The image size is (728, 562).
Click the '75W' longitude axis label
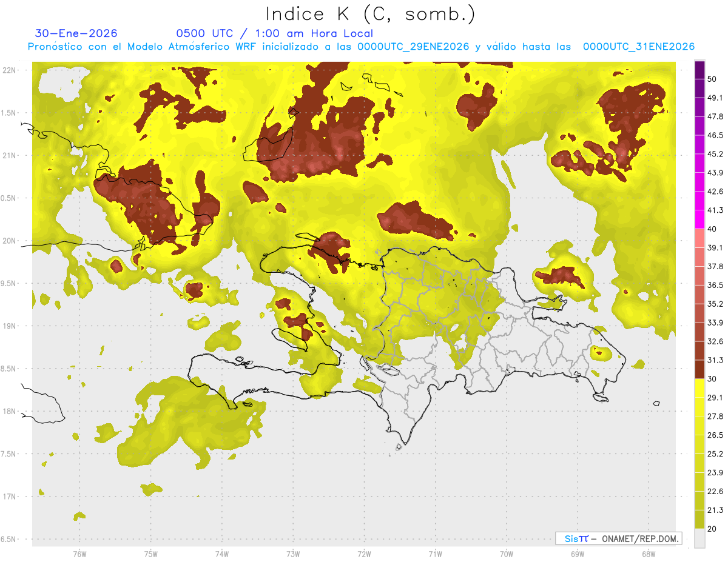[x=151, y=554]
